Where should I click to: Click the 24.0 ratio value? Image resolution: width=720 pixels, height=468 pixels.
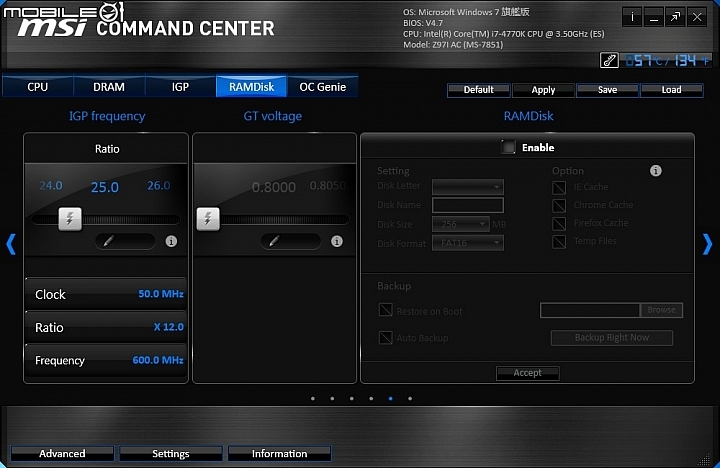click(51, 186)
